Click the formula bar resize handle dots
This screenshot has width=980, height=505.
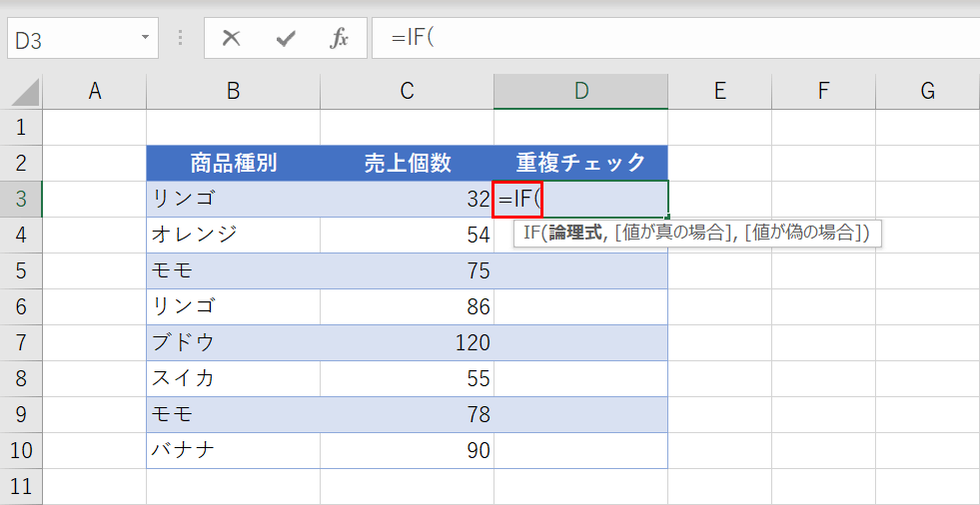click(181, 39)
